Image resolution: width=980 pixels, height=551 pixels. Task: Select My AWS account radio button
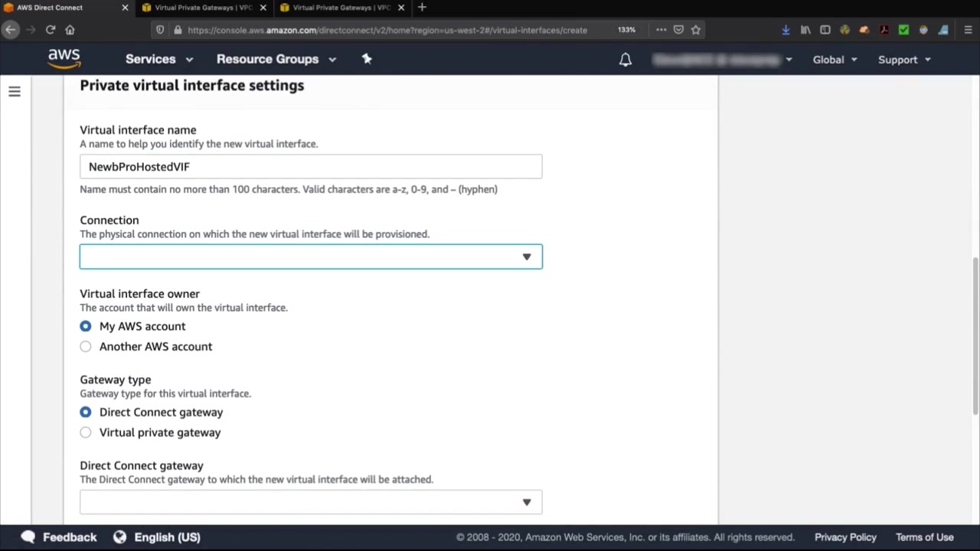pyautogui.click(x=86, y=326)
